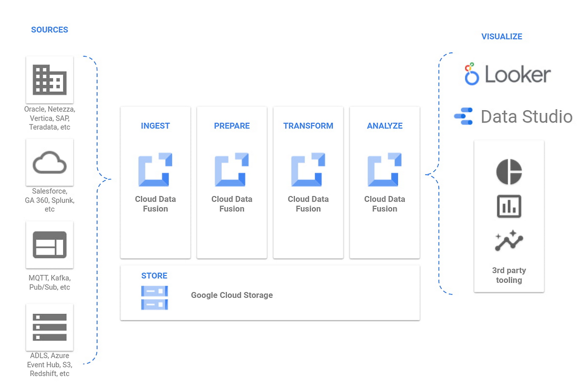Select the bar chart icon in 3rd party tooling
The image size is (588, 392).
pos(509,206)
